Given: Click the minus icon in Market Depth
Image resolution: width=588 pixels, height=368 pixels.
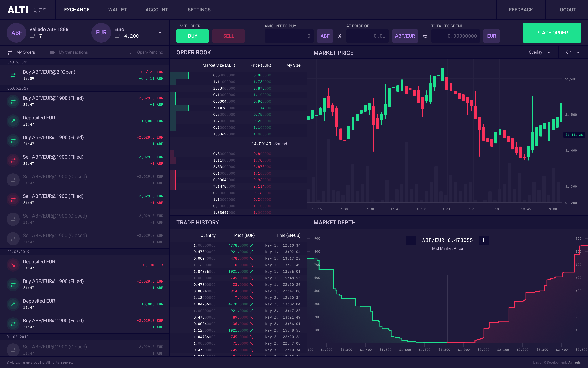Looking at the screenshot, I should pos(411,240).
